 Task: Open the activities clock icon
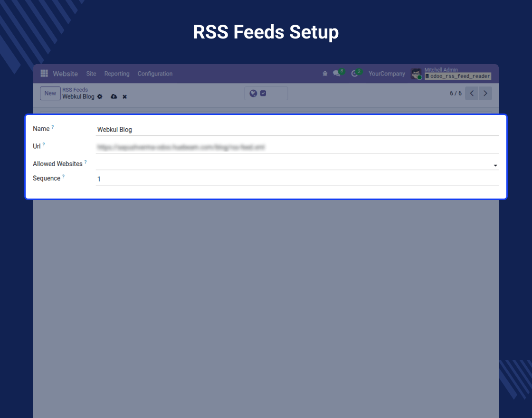click(354, 74)
